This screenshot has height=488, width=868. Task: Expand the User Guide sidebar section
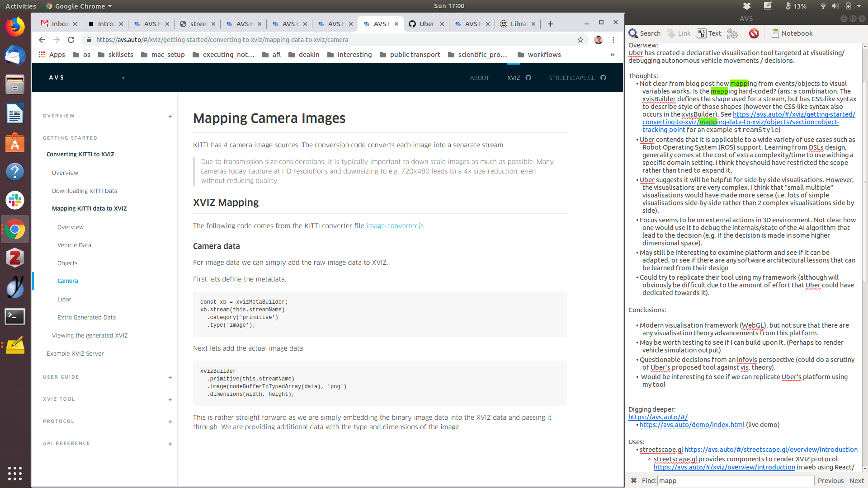tap(170, 377)
